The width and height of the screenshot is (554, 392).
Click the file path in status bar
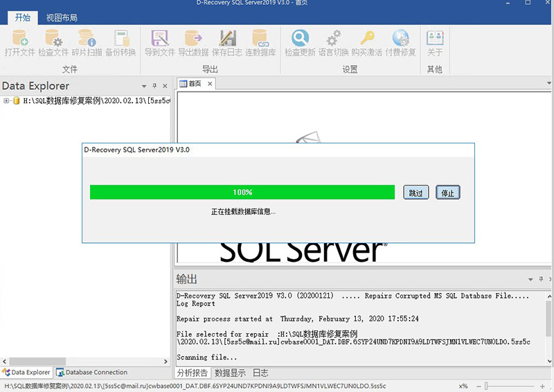[x=195, y=386]
